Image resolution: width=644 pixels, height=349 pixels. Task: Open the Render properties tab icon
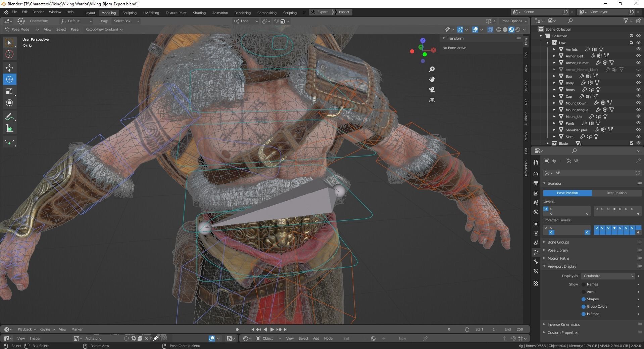pyautogui.click(x=536, y=174)
